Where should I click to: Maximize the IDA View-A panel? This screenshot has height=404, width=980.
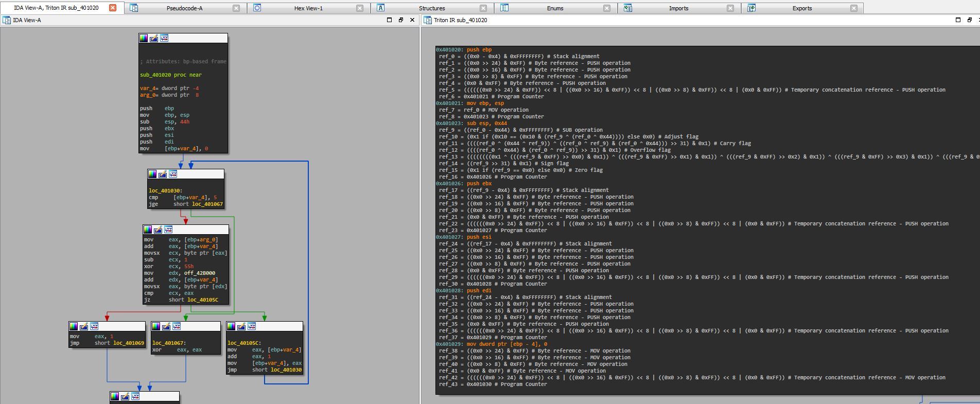coord(390,20)
